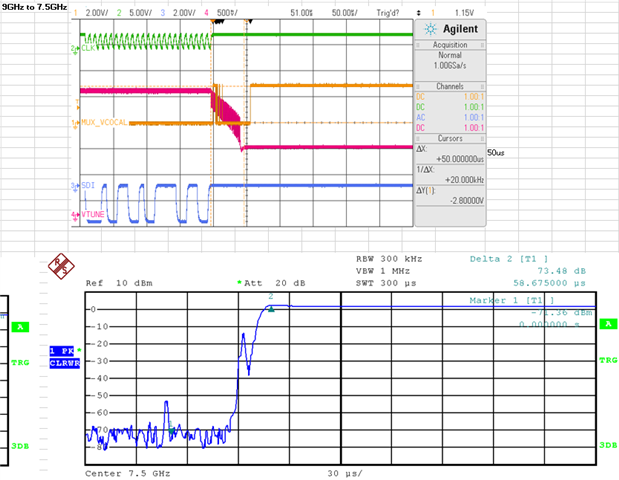The width and height of the screenshot is (619, 480).
Task: Click the Rohde & Schwarz diamond logo
Action: pyautogui.click(x=61, y=266)
